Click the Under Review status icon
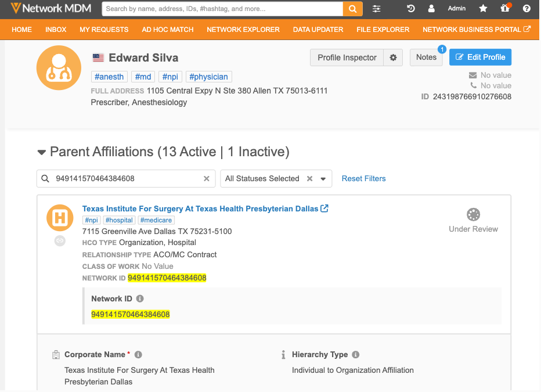The width and height of the screenshot is (541, 392). pos(474,215)
